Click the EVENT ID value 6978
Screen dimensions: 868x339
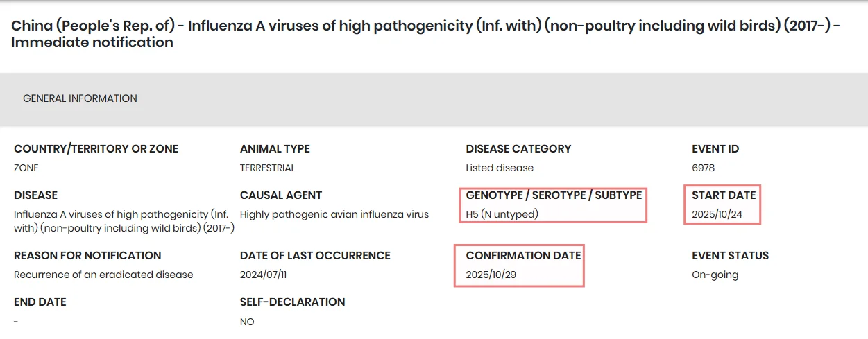click(x=703, y=168)
